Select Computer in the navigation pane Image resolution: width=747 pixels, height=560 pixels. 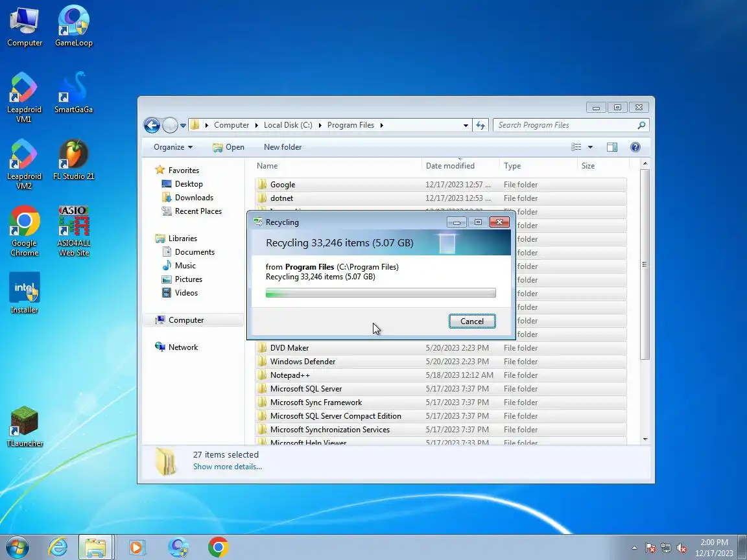pos(186,320)
